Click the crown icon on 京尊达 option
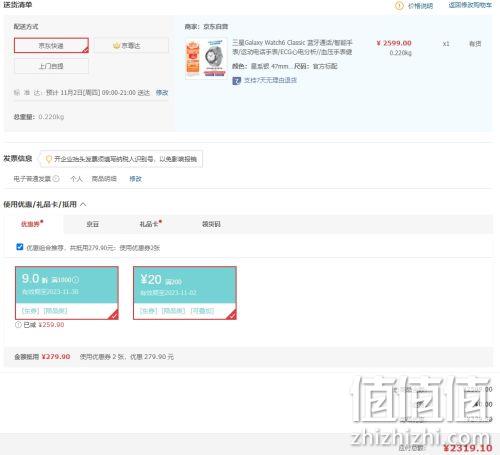Viewport: 500px width, 455px height. click(116, 46)
